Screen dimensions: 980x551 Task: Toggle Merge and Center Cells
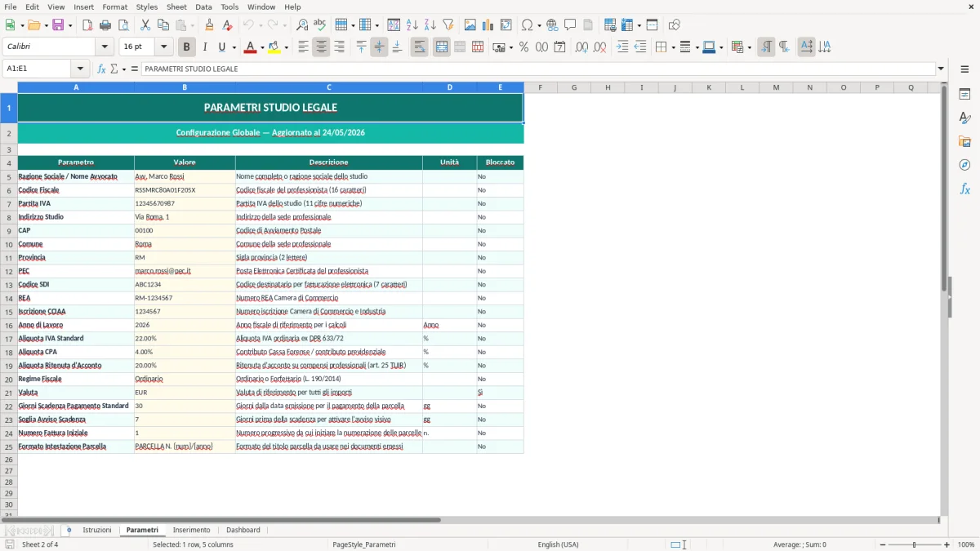pyautogui.click(x=441, y=47)
